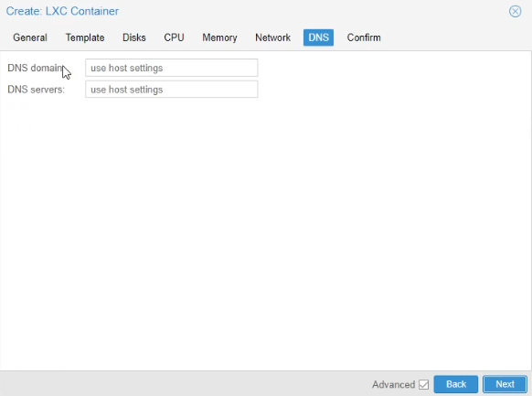Jump to the Confirm tab
This screenshot has width=532, height=396.
(364, 37)
